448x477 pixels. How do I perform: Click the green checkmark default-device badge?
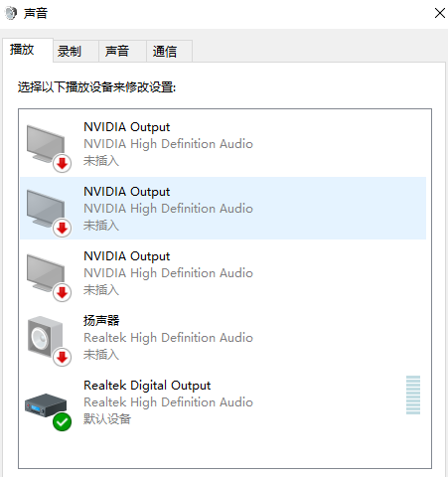pyautogui.click(x=62, y=422)
